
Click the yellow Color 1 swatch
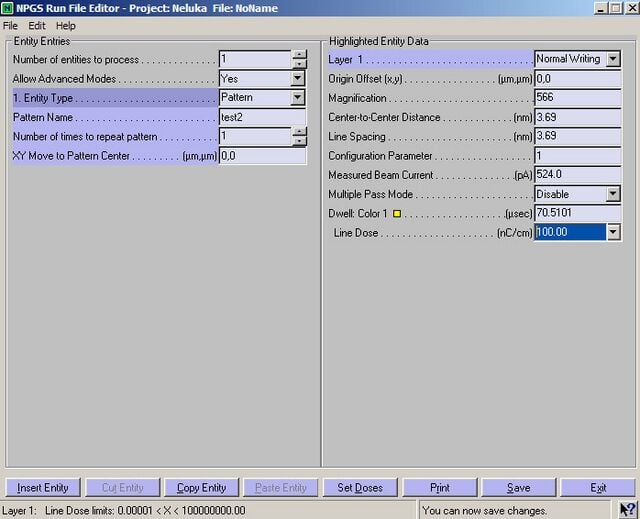(396, 214)
